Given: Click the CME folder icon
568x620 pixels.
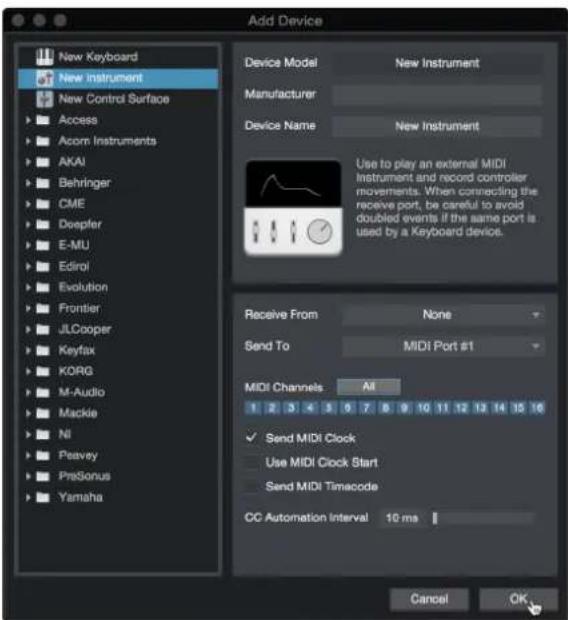Looking at the screenshot, I should [x=43, y=204].
